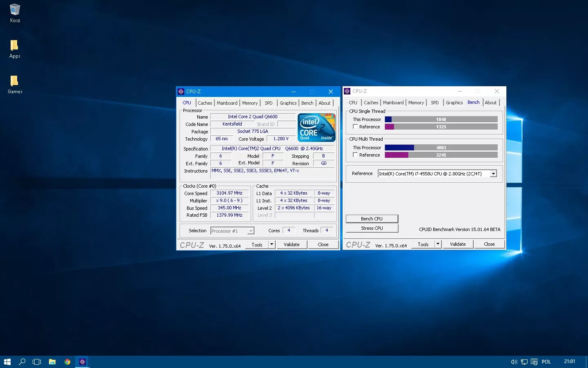The height and width of the screenshot is (368, 588).
Task: Open Mainboard tab in right window
Action: click(393, 103)
